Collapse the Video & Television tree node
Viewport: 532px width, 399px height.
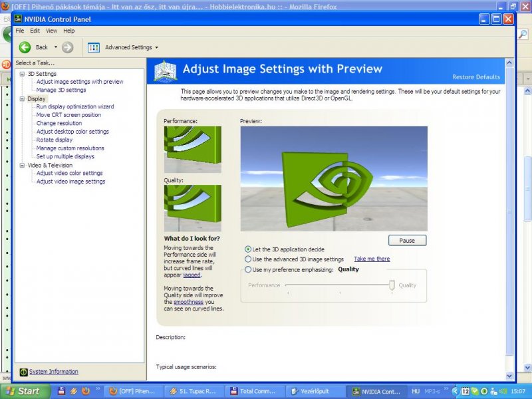point(22,165)
